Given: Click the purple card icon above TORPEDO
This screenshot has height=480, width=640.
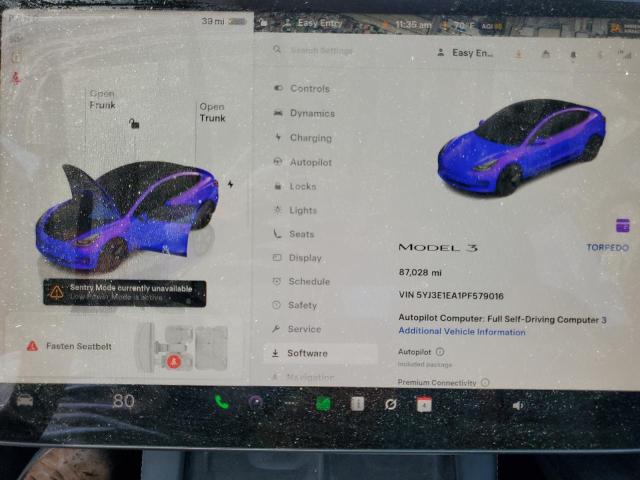Looking at the screenshot, I should tap(622, 225).
